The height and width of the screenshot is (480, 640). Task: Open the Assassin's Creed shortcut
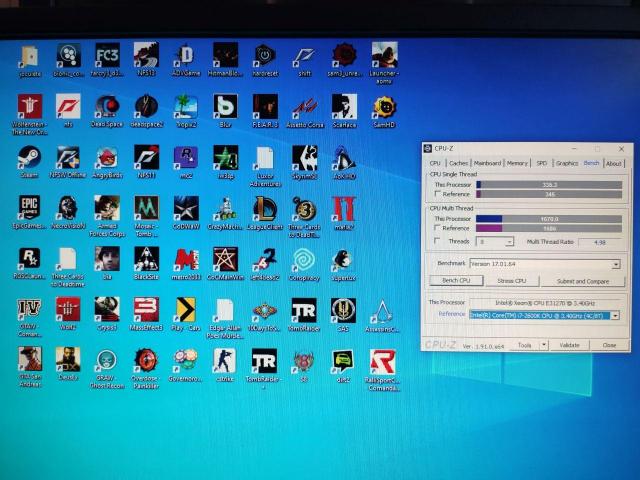382,316
